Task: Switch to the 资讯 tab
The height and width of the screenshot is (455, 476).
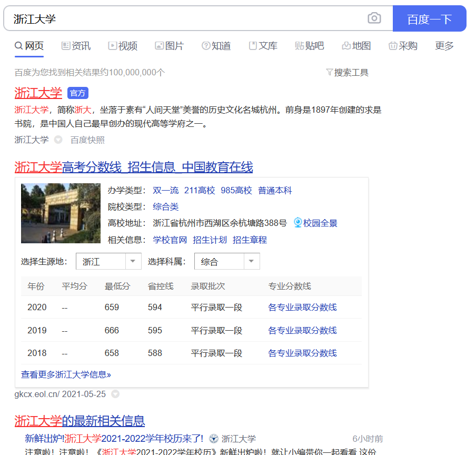Action: click(x=76, y=46)
